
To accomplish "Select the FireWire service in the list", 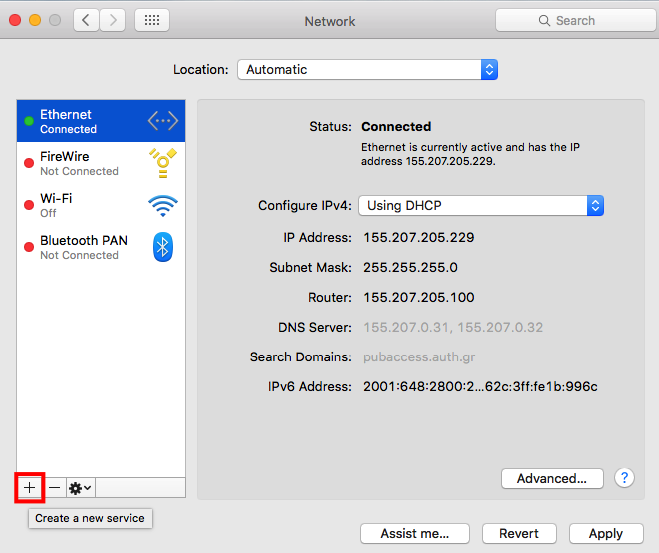I will click(x=101, y=163).
